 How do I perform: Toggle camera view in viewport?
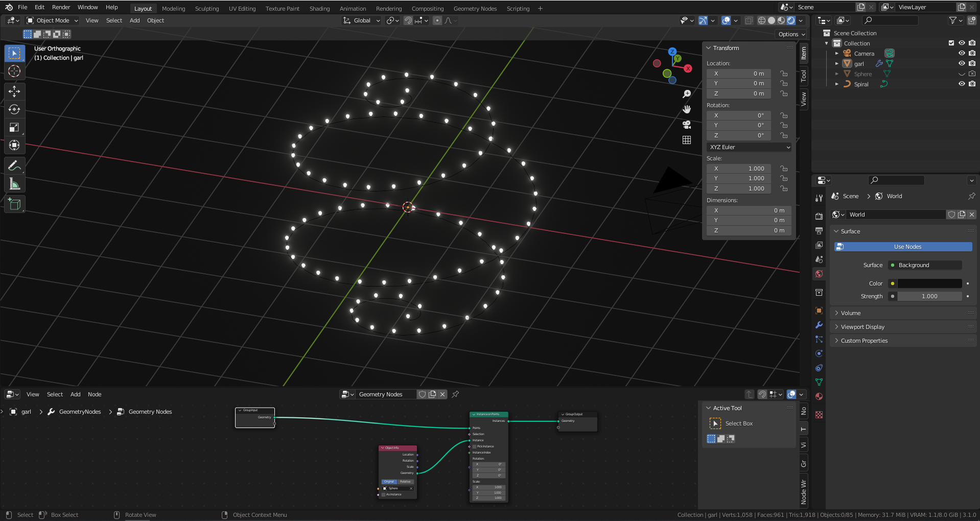687,125
